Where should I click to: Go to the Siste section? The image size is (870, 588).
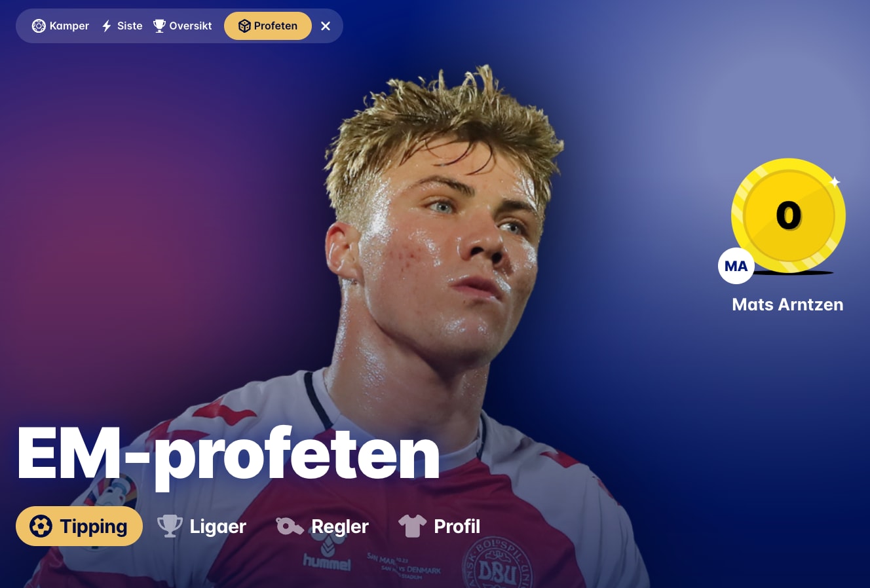122,26
